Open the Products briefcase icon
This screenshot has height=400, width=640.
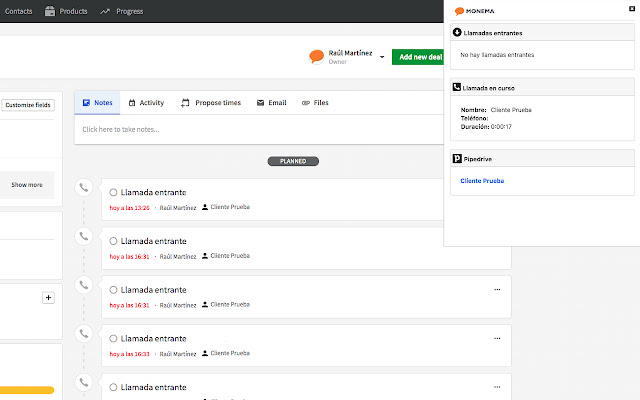50,11
